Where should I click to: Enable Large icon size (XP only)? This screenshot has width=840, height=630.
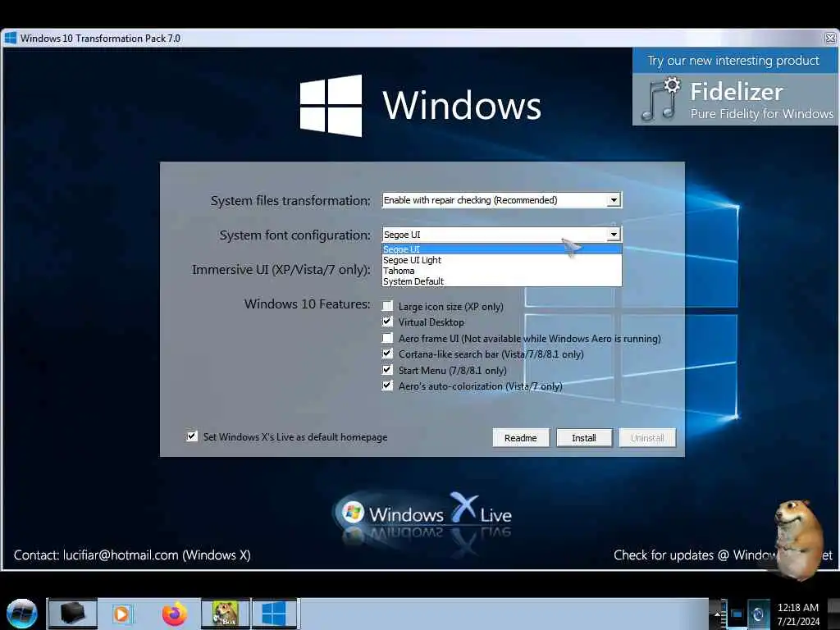click(387, 306)
